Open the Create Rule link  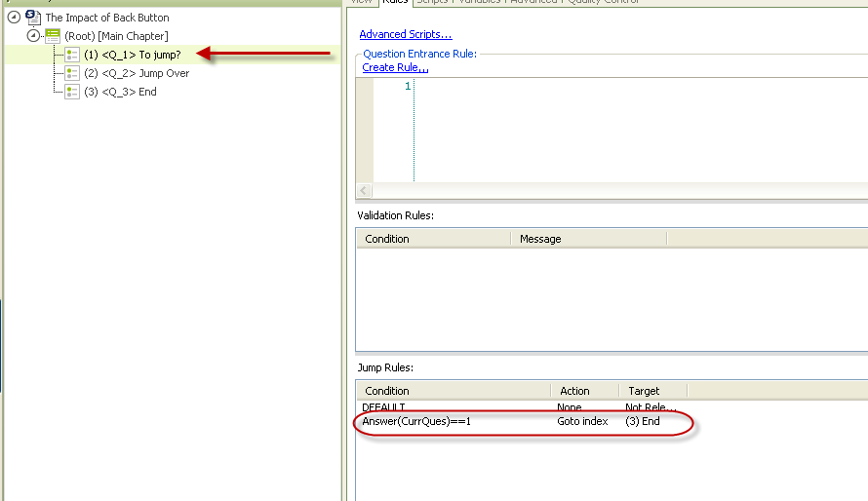coord(395,67)
